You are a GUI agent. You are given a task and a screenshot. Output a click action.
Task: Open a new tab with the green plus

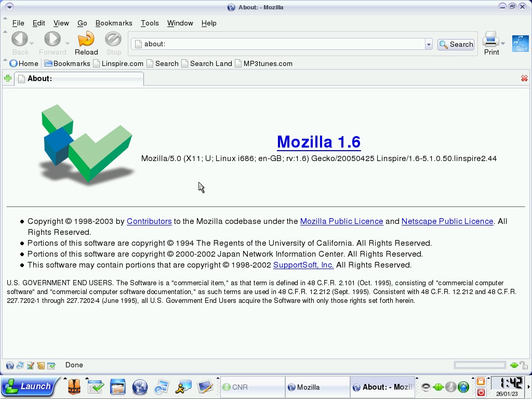click(x=8, y=78)
